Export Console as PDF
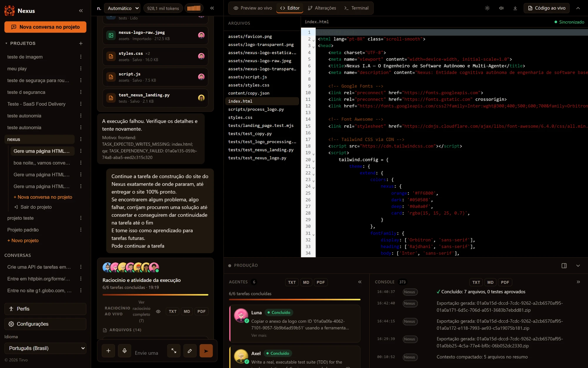Screen dimensions: 588x368 505,282
